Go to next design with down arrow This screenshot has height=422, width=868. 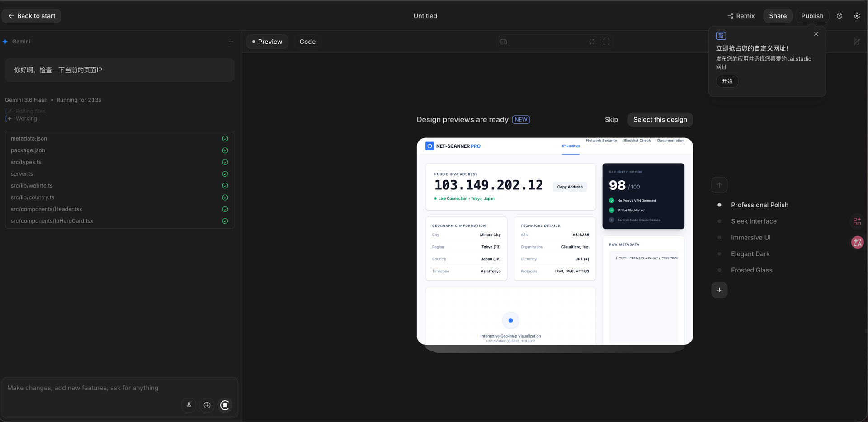(x=719, y=290)
